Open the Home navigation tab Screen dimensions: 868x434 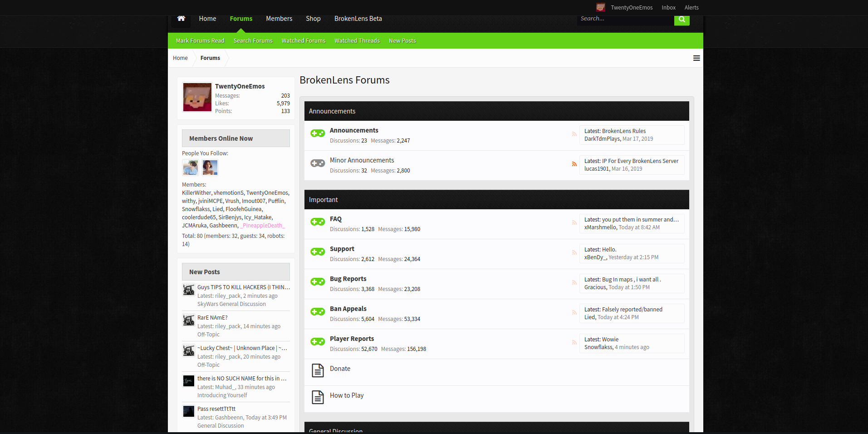(x=207, y=19)
